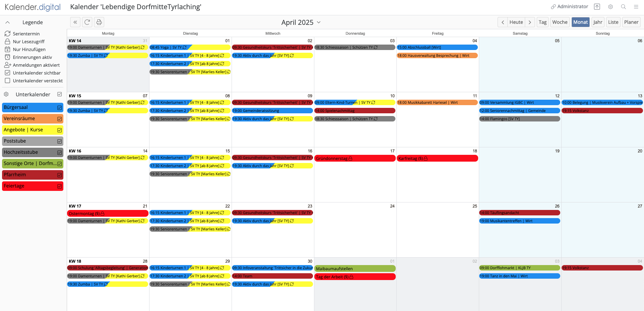Toggle all Unterkalender checkbox
This screenshot has width=644, height=311.
(60, 94)
